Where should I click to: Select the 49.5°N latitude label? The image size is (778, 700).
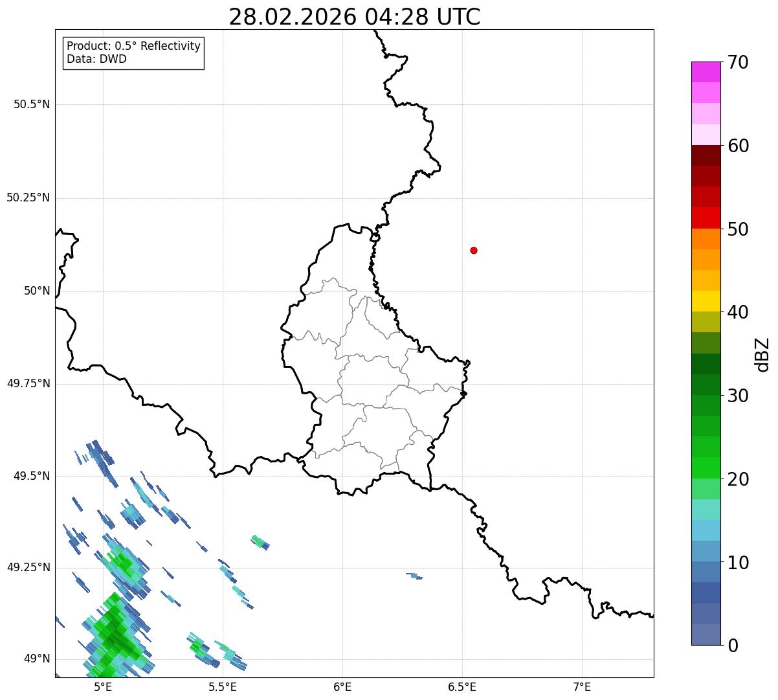32,476
